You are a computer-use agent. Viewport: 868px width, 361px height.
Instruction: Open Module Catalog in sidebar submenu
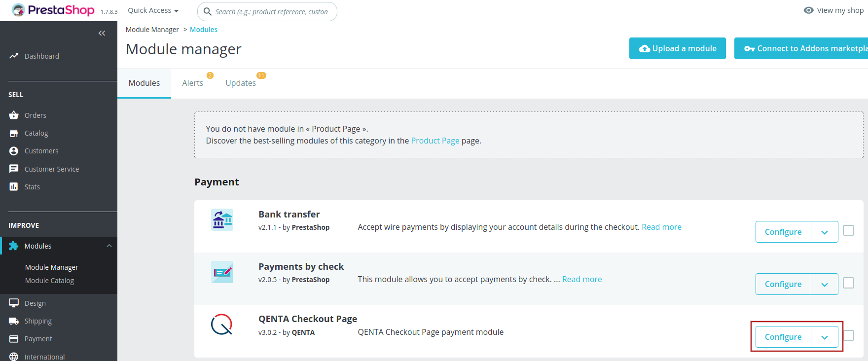[49, 281]
